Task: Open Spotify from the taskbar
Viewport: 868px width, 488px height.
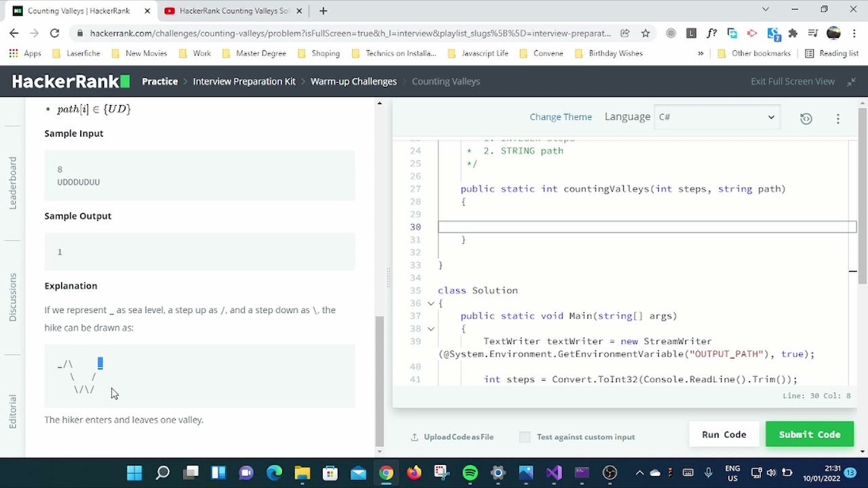Action: click(x=469, y=472)
